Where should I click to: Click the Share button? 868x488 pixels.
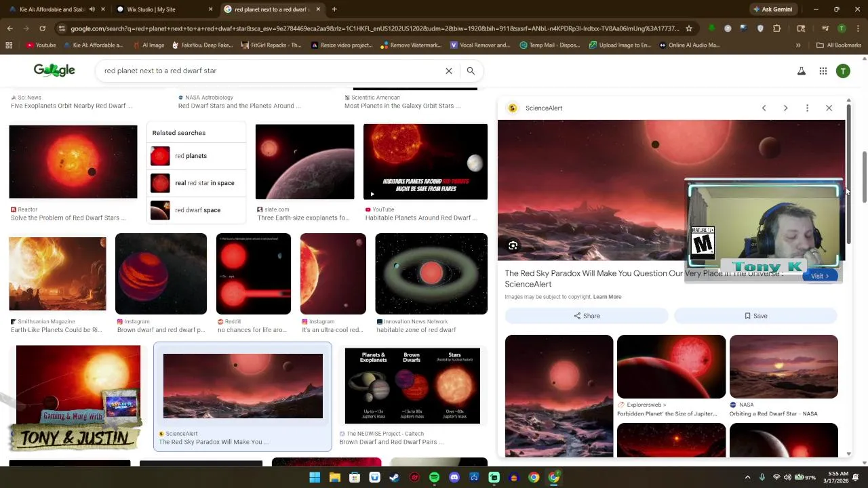click(587, 316)
